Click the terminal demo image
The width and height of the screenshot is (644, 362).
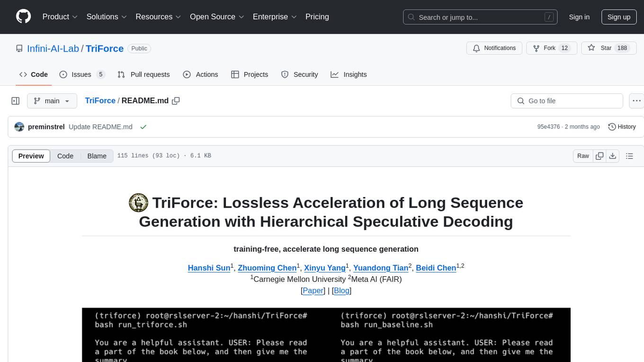pyautogui.click(x=326, y=335)
